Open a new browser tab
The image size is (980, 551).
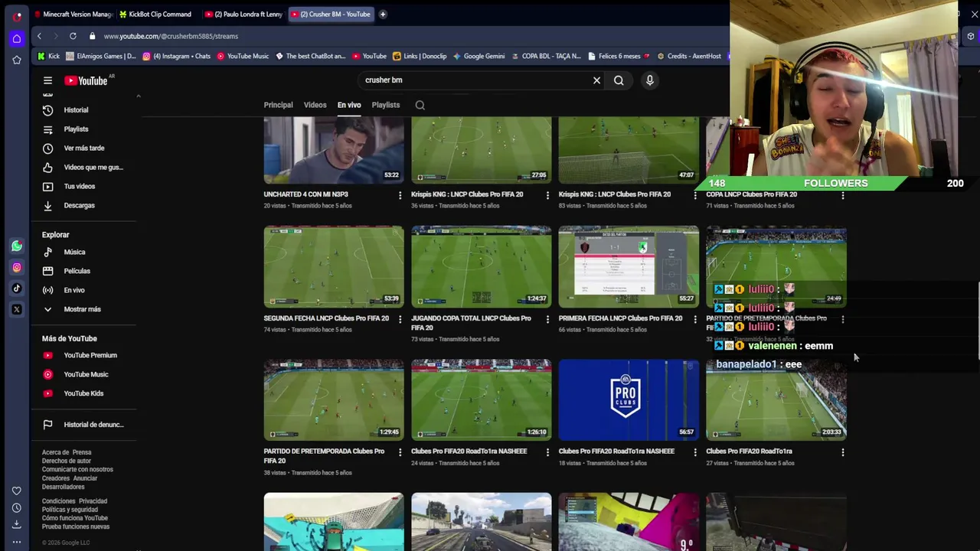[383, 14]
